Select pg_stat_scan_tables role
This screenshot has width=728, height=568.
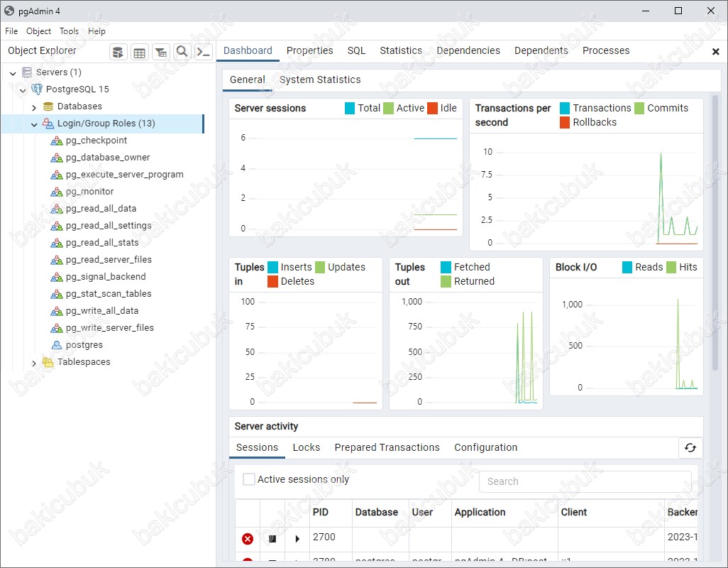(109, 294)
